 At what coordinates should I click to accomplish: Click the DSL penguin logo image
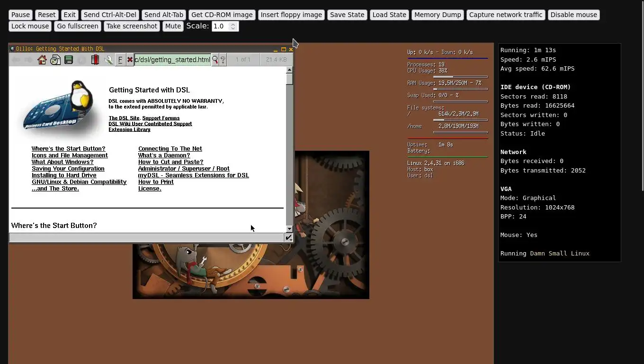(58, 110)
